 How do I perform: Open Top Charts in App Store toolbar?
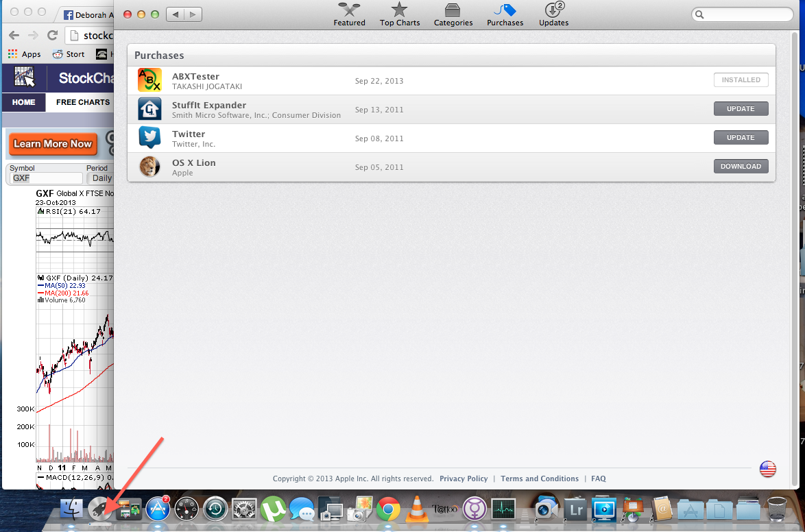[400, 14]
